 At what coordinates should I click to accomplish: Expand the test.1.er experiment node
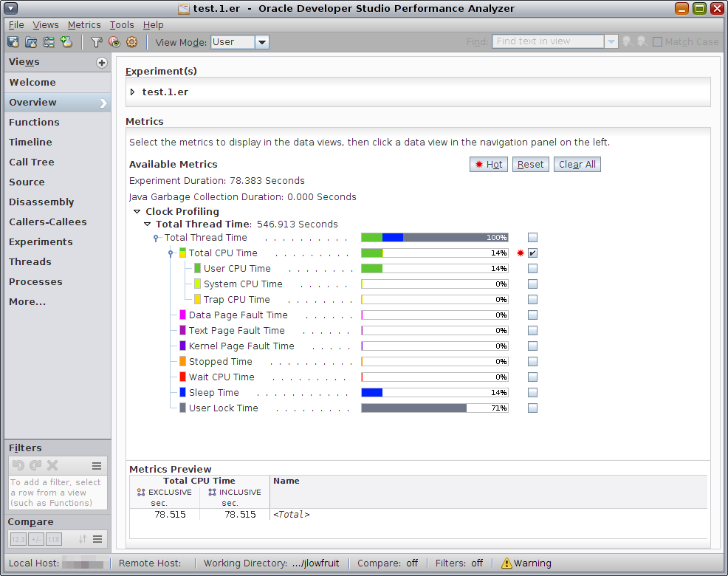(x=132, y=92)
